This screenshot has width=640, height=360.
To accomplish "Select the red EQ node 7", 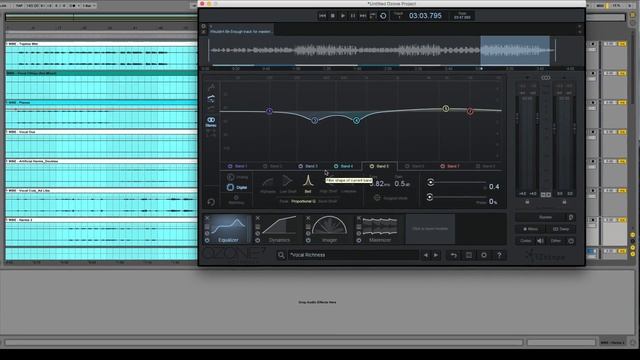I will pyautogui.click(x=470, y=111).
